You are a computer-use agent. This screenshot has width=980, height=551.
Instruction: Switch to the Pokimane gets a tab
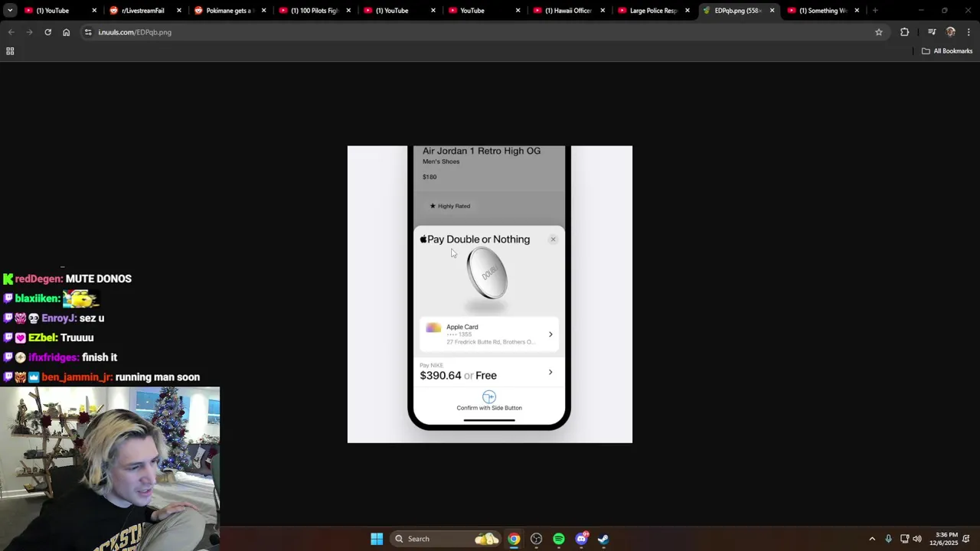pos(229,11)
